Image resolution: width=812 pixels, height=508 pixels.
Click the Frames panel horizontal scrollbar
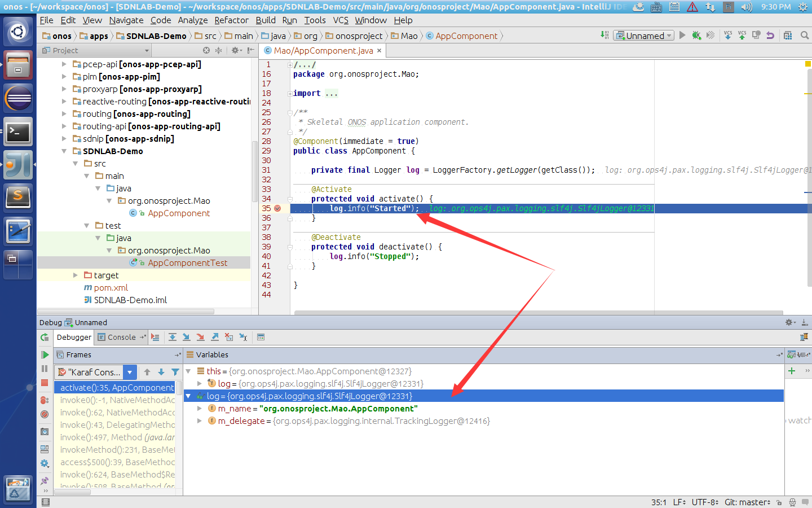[x=72, y=492]
